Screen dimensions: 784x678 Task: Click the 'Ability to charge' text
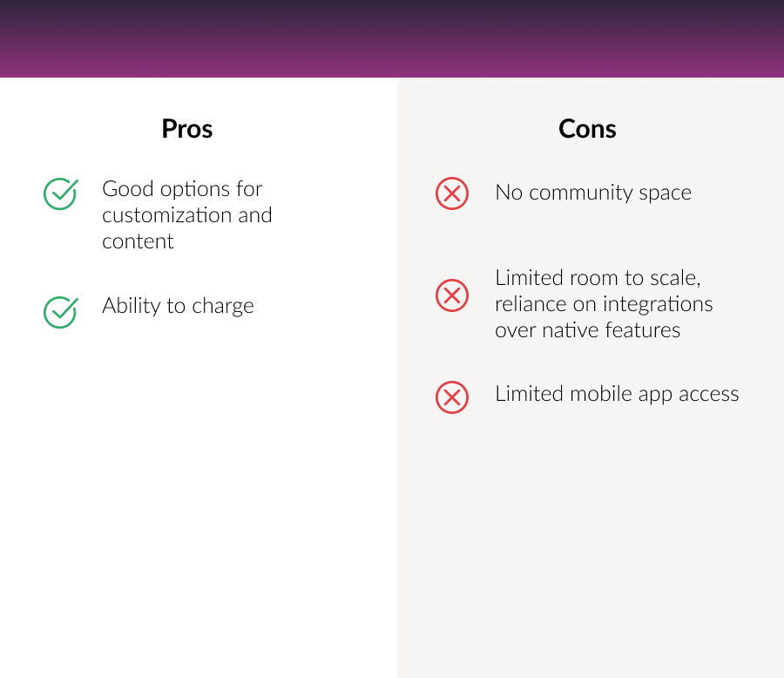(178, 306)
